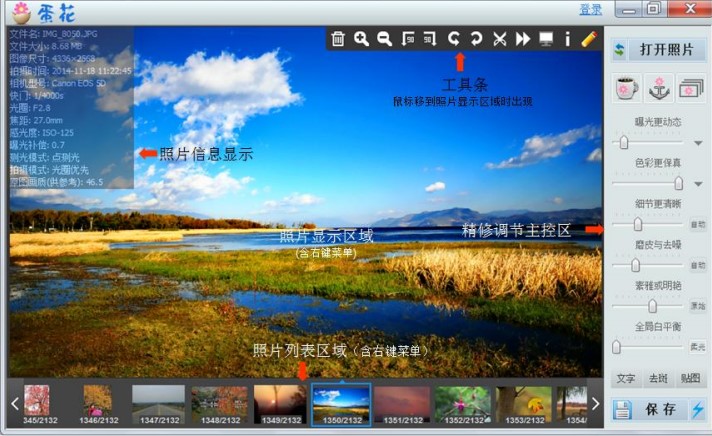Select highlighted thumbnail 1350/2132
Image resolution: width=712 pixels, height=436 pixels.
[x=341, y=405]
